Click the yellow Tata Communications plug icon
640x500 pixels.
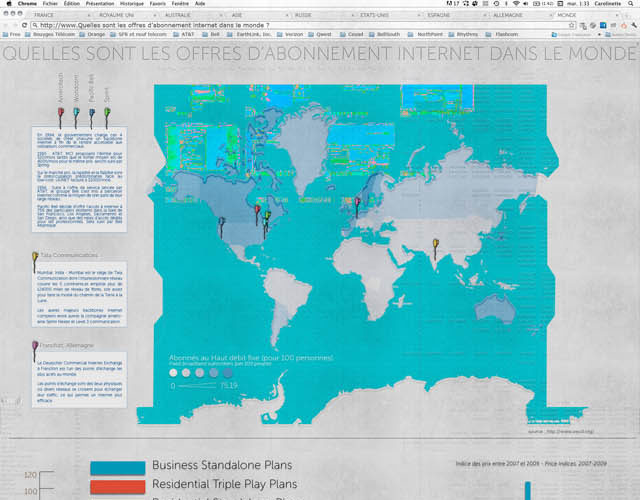click(x=35, y=256)
